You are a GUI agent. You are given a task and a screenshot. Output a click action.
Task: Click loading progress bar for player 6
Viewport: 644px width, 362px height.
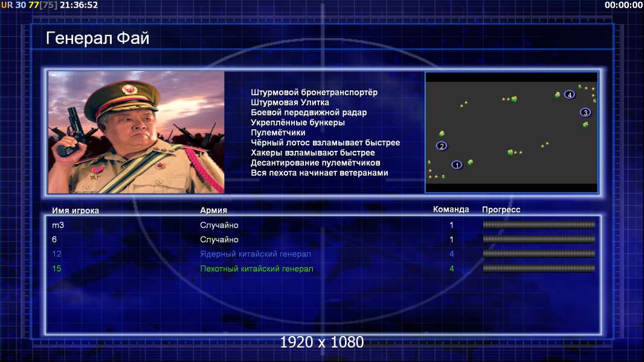(539, 239)
